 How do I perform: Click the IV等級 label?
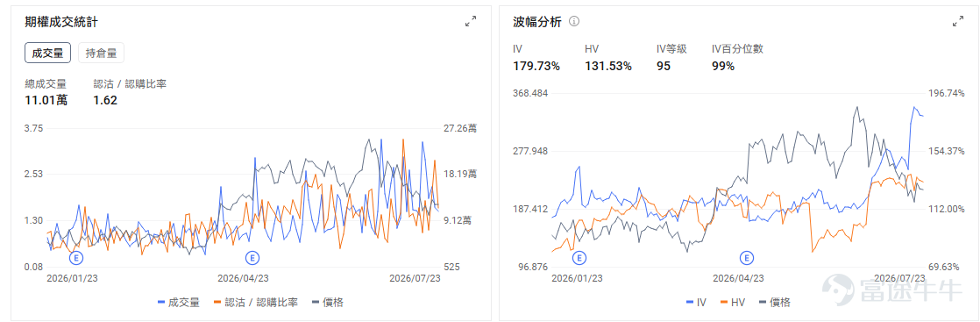[671, 49]
